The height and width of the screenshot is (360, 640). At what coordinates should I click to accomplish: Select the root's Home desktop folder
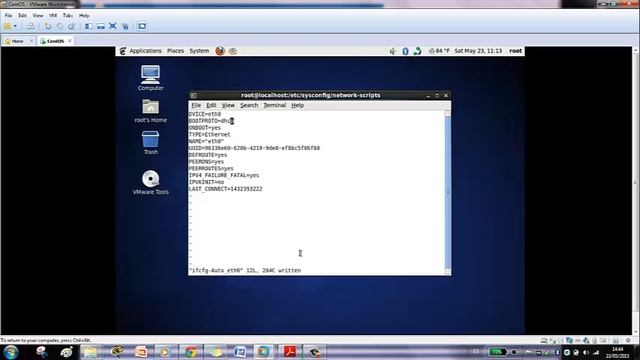(151, 111)
